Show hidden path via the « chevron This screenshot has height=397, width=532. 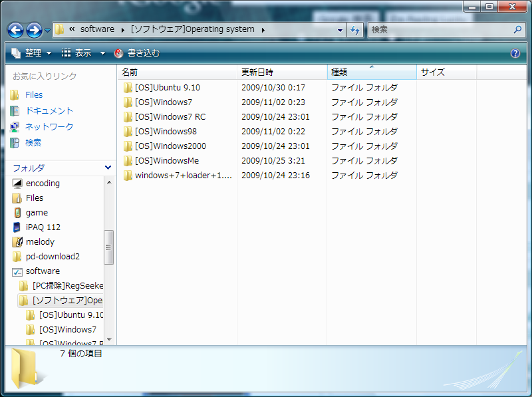[72, 29]
